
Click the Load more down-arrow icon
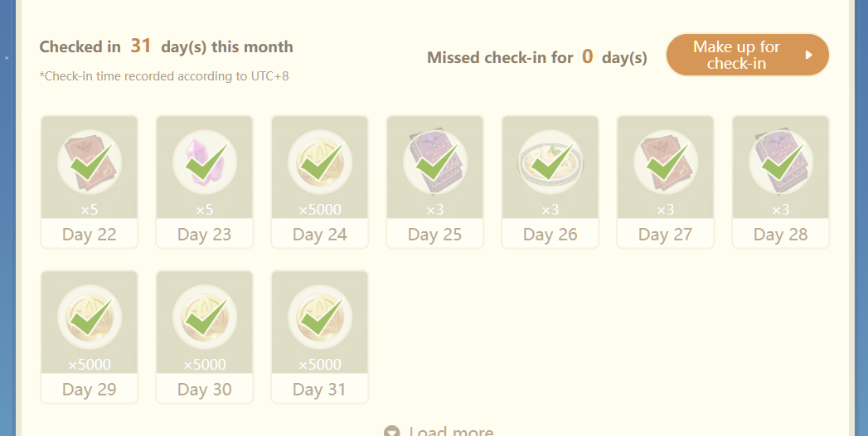pos(392,432)
